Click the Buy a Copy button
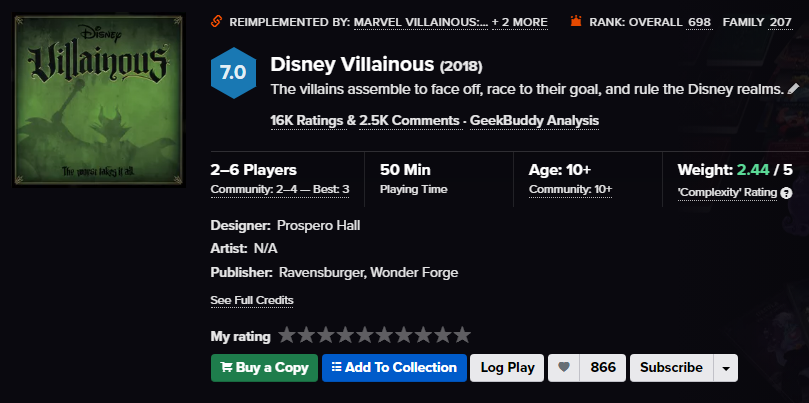This screenshot has width=809, height=403. point(264,367)
